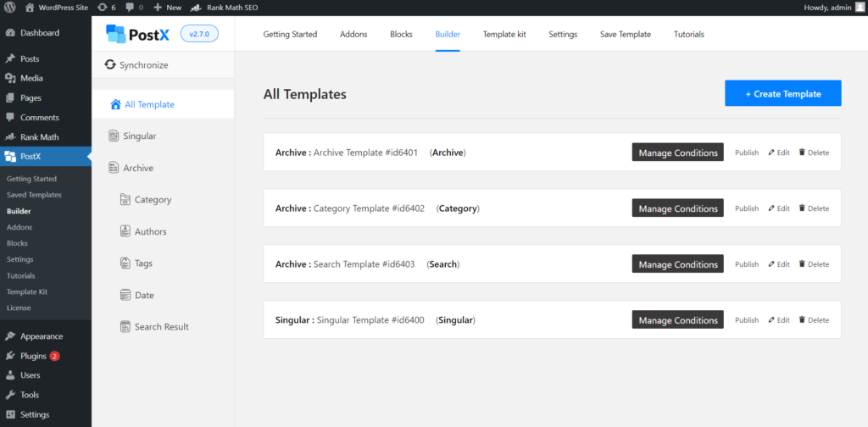Switch to Settings tab in top nav
868x427 pixels.
click(563, 34)
